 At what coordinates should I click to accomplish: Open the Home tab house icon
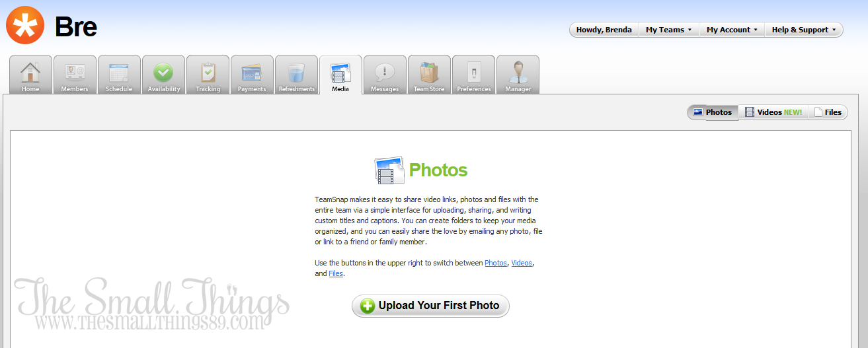30,71
